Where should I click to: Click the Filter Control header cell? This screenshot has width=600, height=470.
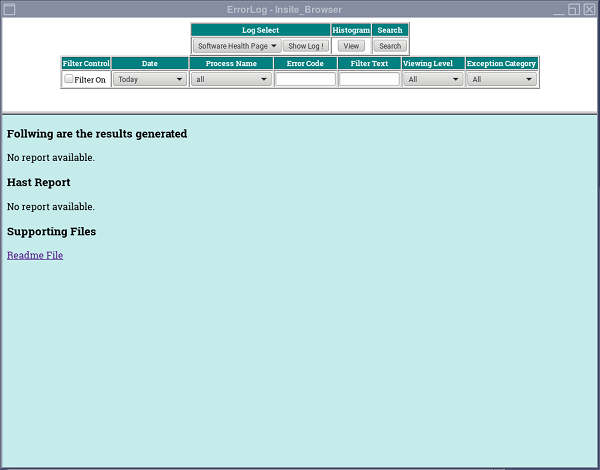pyautogui.click(x=86, y=63)
